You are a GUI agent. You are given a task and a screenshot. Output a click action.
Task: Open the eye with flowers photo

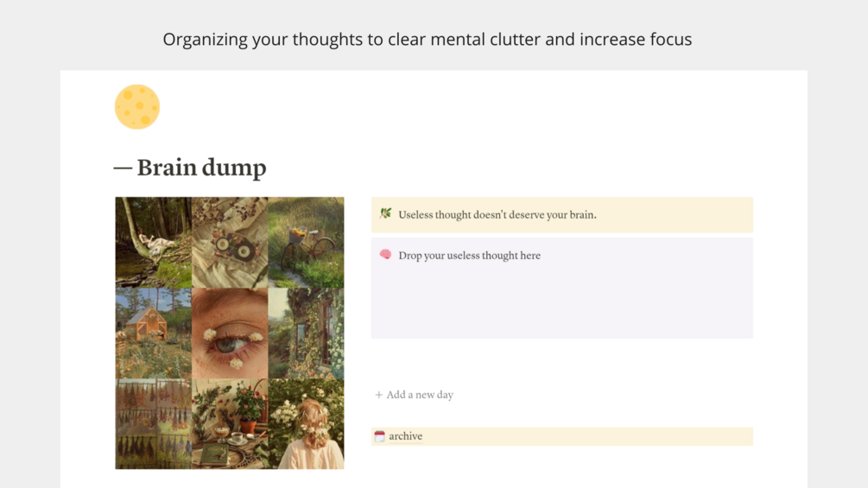tap(230, 333)
